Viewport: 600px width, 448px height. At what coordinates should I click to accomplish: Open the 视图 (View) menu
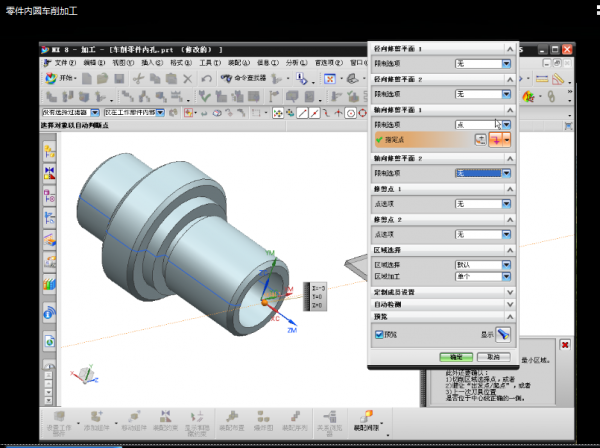click(x=123, y=63)
